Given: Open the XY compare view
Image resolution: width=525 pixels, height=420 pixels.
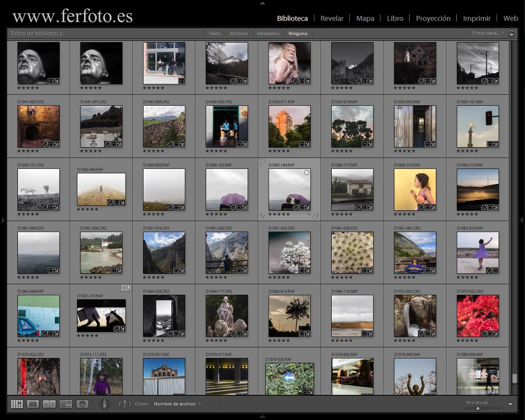Looking at the screenshot, I should pos(49,404).
